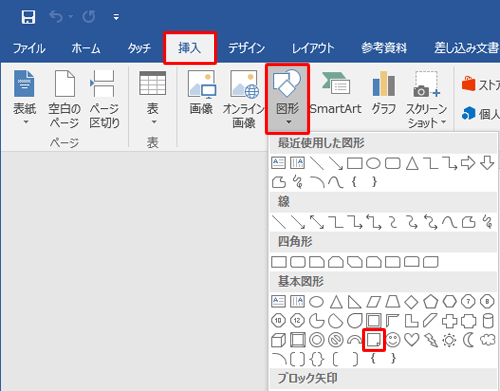The height and width of the screenshot is (391, 500).
Task: Select the folded corner memo shape
Action: point(374,340)
